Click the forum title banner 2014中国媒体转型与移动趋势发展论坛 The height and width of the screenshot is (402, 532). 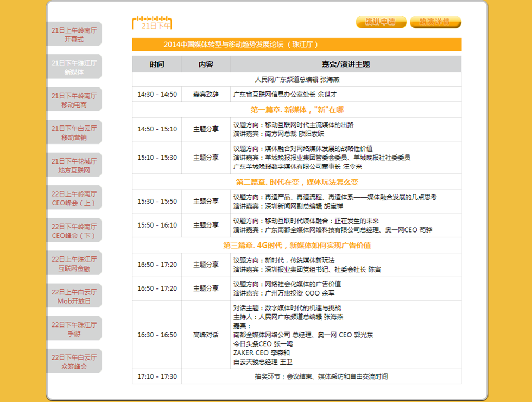[296, 45]
